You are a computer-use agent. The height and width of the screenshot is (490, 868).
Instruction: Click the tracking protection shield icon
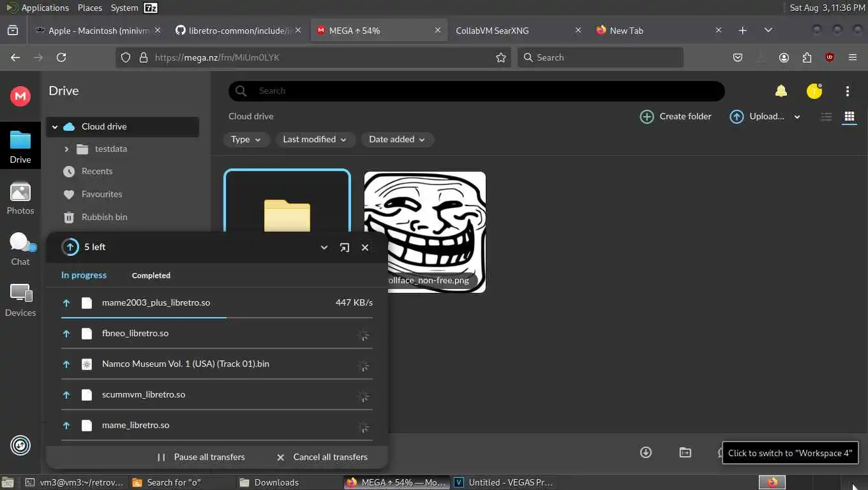[x=126, y=57]
